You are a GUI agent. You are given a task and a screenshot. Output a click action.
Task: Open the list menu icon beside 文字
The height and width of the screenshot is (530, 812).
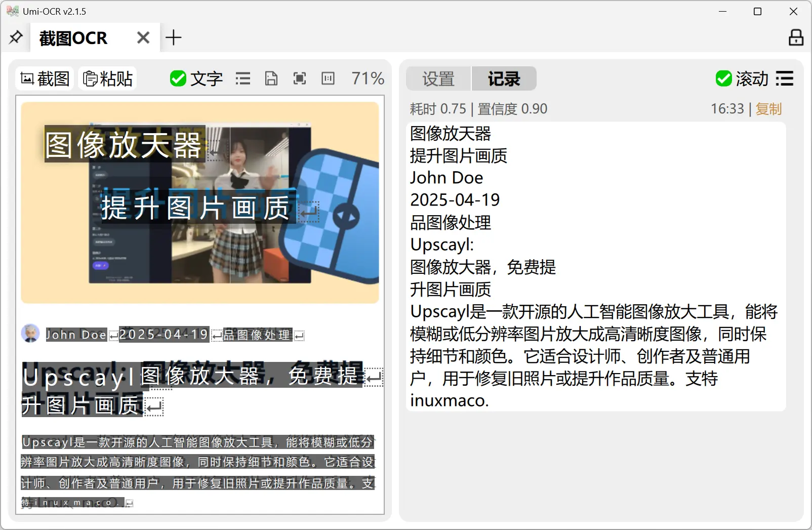(243, 78)
